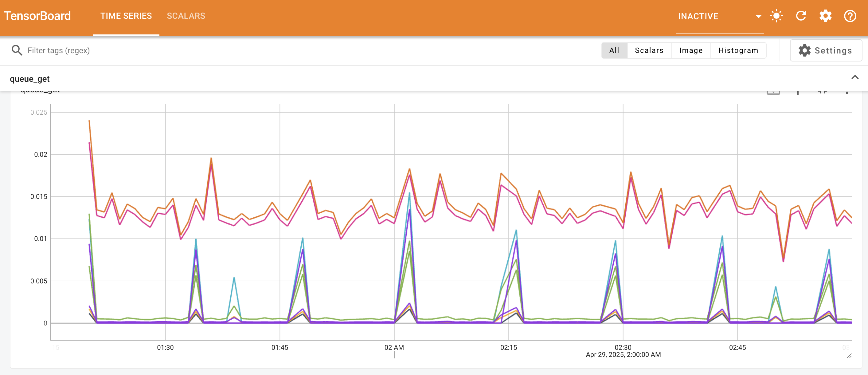The height and width of the screenshot is (375, 868).
Task: Activate the Histogram filter option
Action: point(738,50)
